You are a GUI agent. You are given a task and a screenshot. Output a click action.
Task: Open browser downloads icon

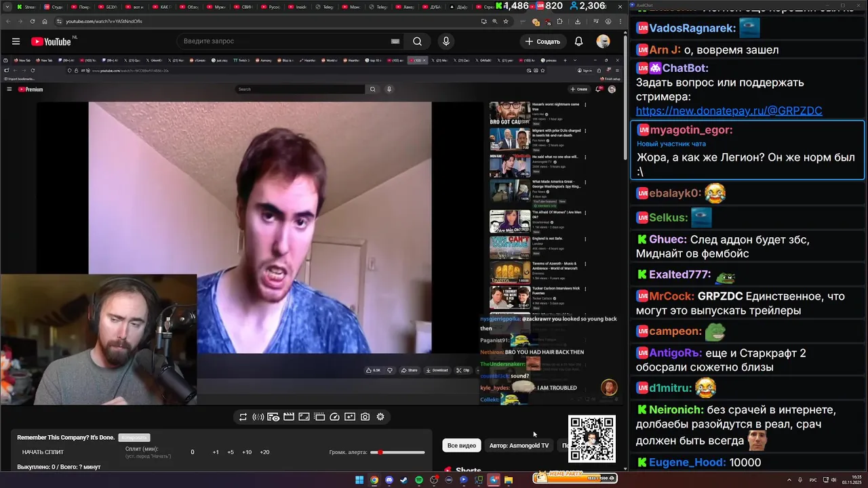(x=577, y=21)
